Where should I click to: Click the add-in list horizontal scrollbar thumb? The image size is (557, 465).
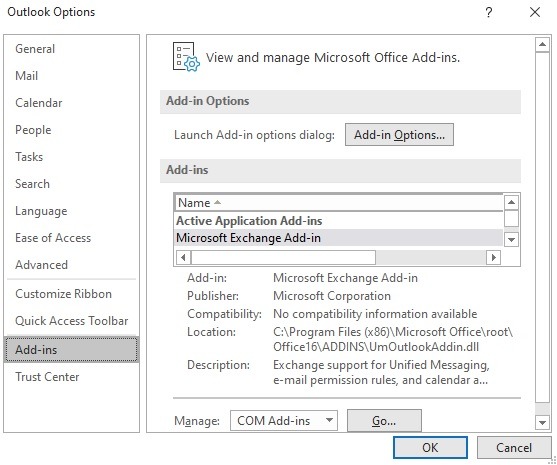coord(283,257)
